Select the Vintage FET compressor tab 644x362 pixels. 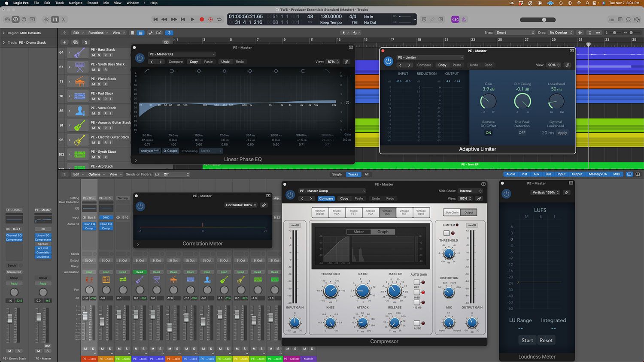(404, 212)
